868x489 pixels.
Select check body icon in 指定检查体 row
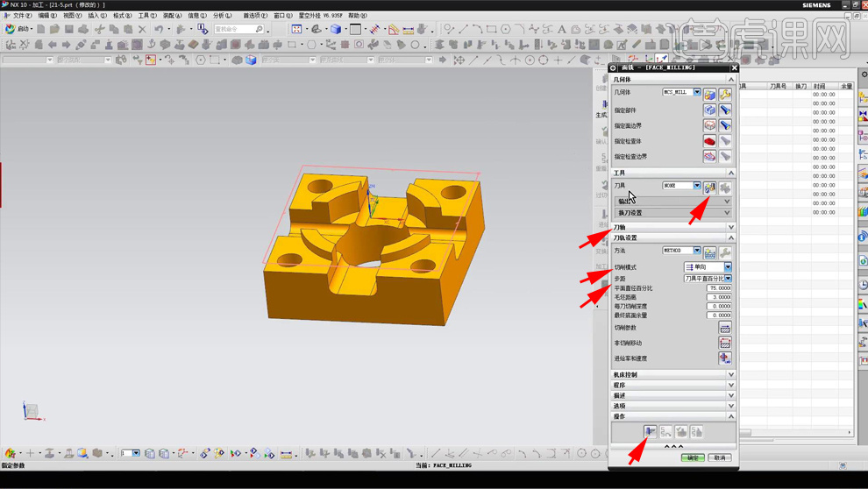click(x=709, y=141)
